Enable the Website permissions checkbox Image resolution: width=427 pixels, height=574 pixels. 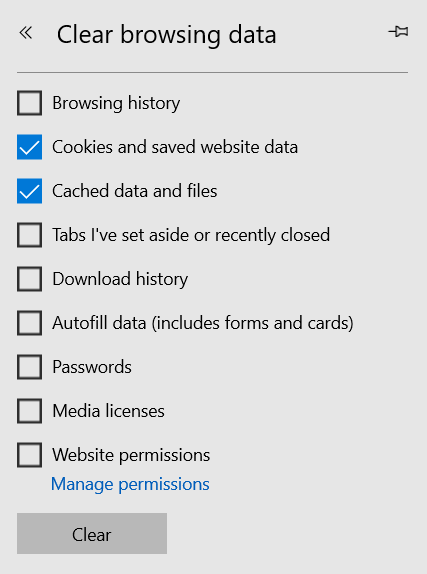[x=29, y=455]
